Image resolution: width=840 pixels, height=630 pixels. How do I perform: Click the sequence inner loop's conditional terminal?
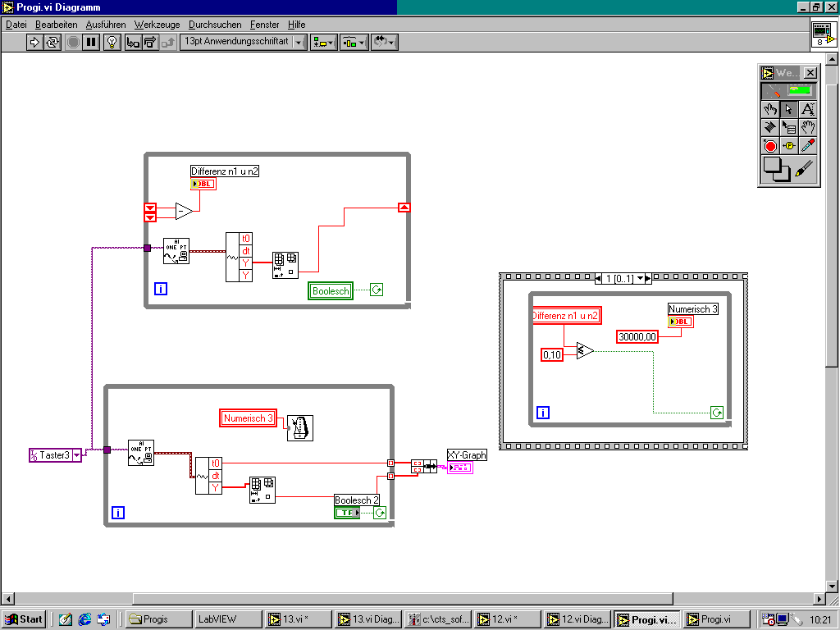717,413
